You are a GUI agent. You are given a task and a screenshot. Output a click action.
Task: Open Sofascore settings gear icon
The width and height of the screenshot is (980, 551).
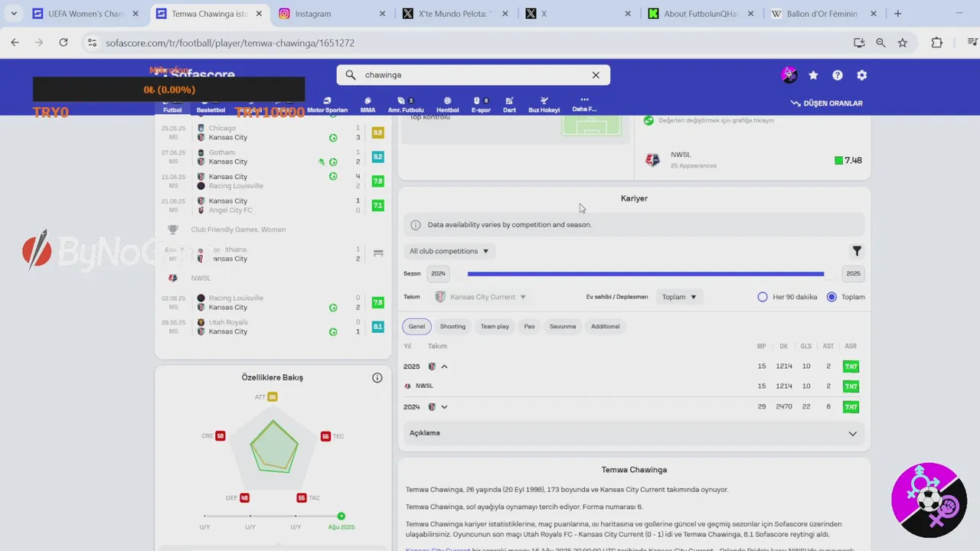point(862,75)
